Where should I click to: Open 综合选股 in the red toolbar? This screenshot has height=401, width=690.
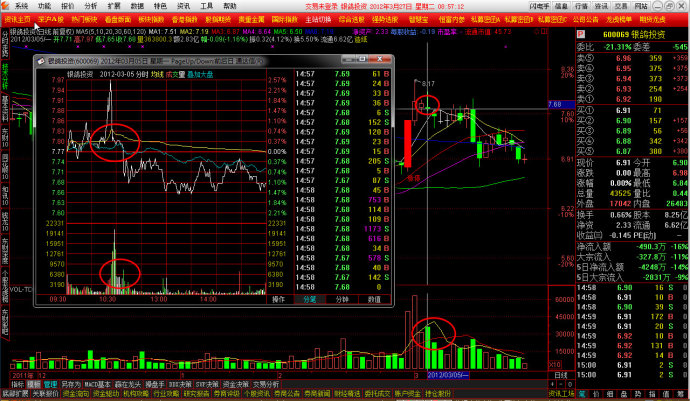[352, 19]
